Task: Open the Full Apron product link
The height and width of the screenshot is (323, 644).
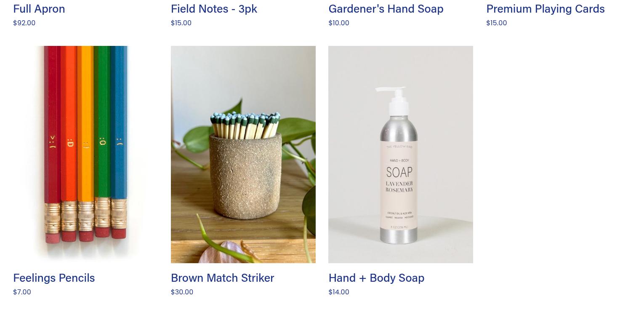Action: 39,8
